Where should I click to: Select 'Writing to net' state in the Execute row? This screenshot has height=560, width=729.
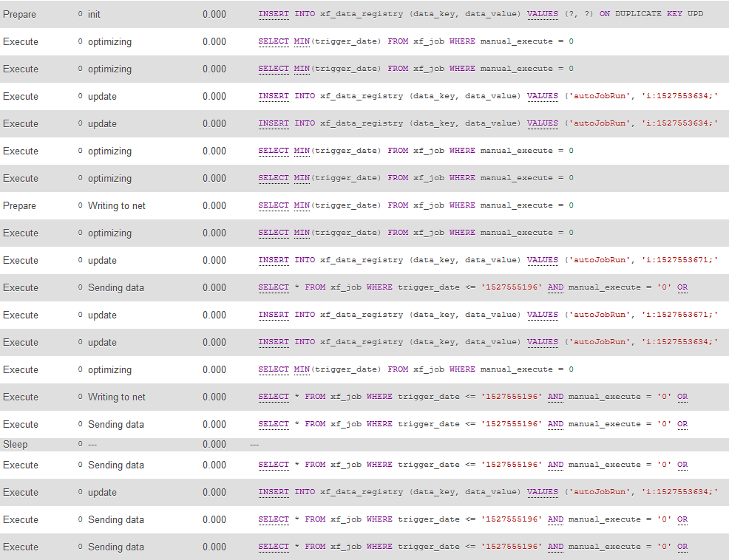(x=116, y=397)
